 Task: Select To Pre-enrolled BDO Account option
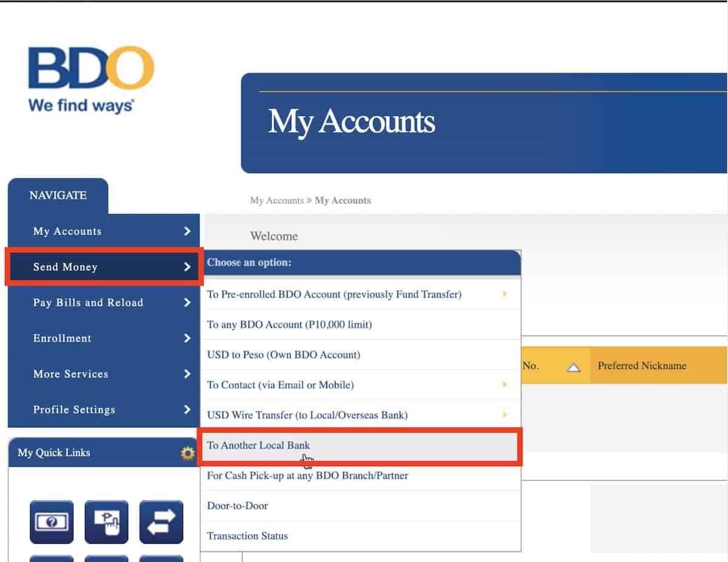[360, 294]
